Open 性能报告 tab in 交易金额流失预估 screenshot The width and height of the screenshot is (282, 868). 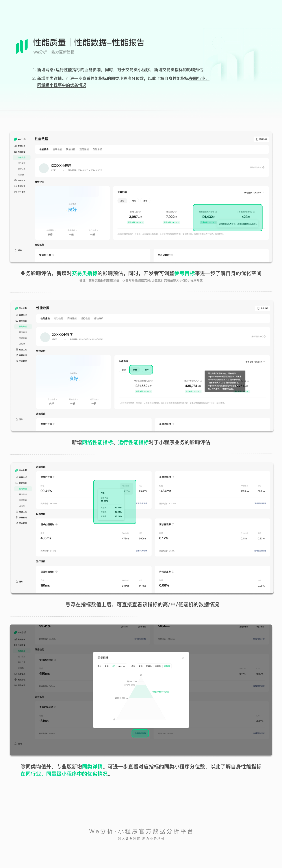(x=44, y=149)
